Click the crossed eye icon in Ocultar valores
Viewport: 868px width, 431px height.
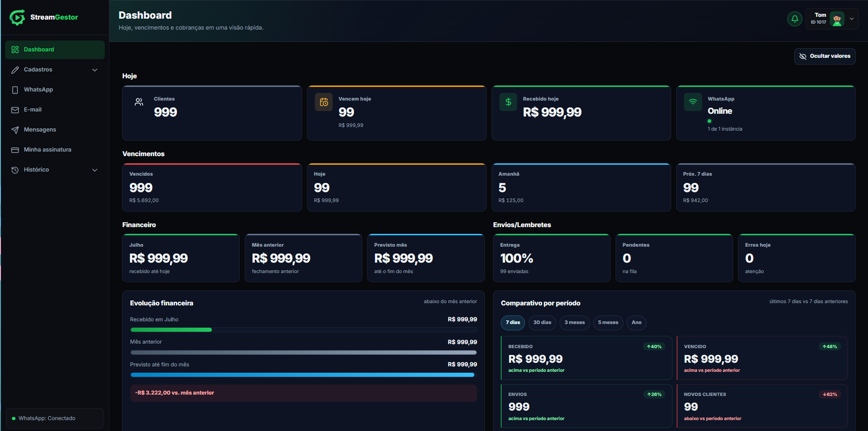[803, 56]
